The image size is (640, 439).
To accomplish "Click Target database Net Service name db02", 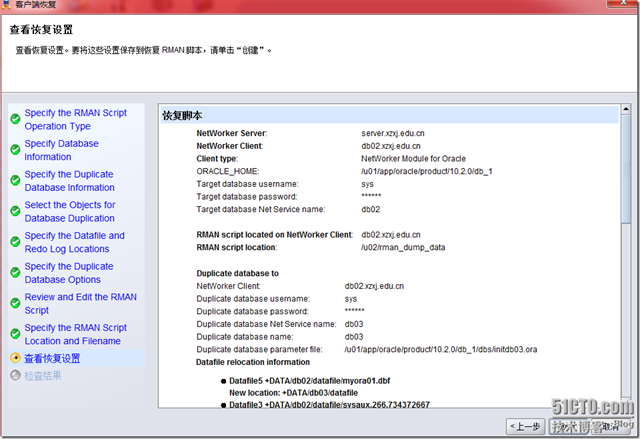I will [x=371, y=209].
